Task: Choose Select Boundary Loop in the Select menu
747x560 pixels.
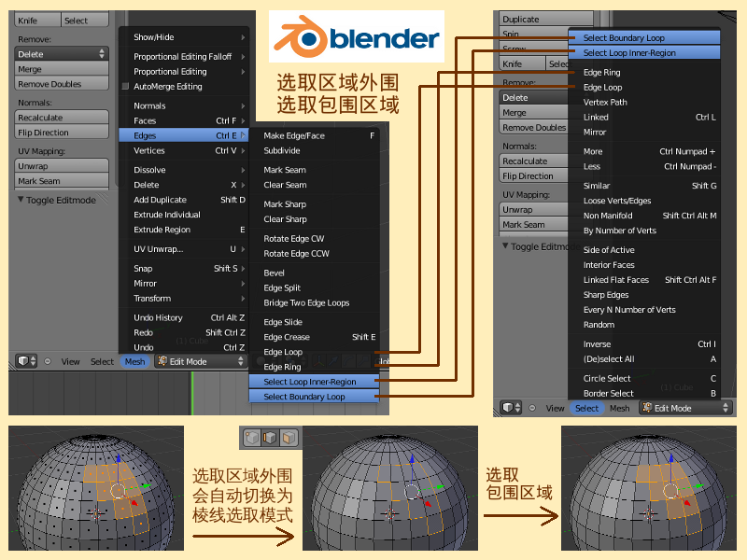Action: pos(644,37)
